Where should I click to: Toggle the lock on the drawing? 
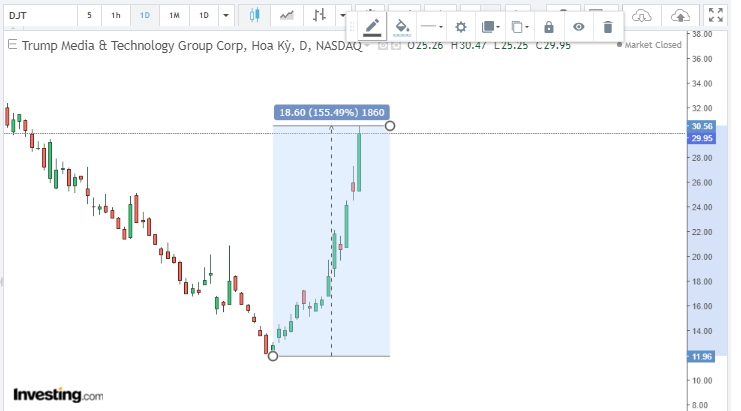(x=548, y=27)
